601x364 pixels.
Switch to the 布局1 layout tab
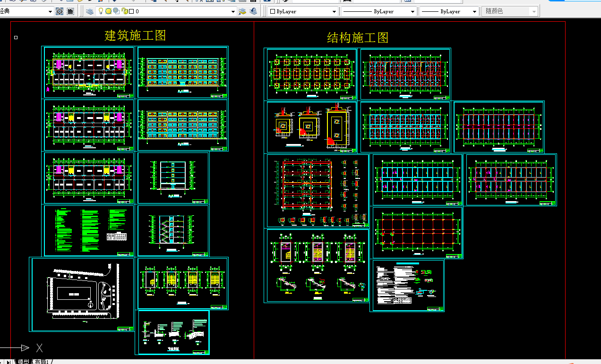click(x=42, y=361)
